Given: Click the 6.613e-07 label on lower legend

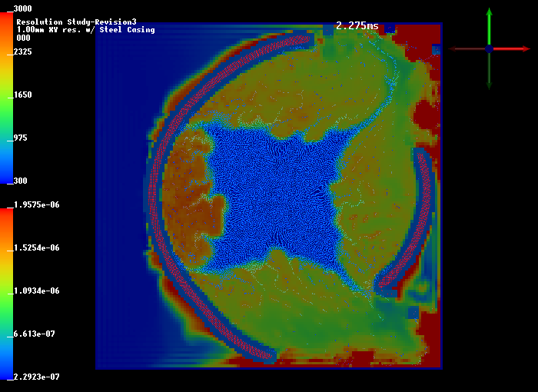Looking at the screenshot, I should coord(35,334).
